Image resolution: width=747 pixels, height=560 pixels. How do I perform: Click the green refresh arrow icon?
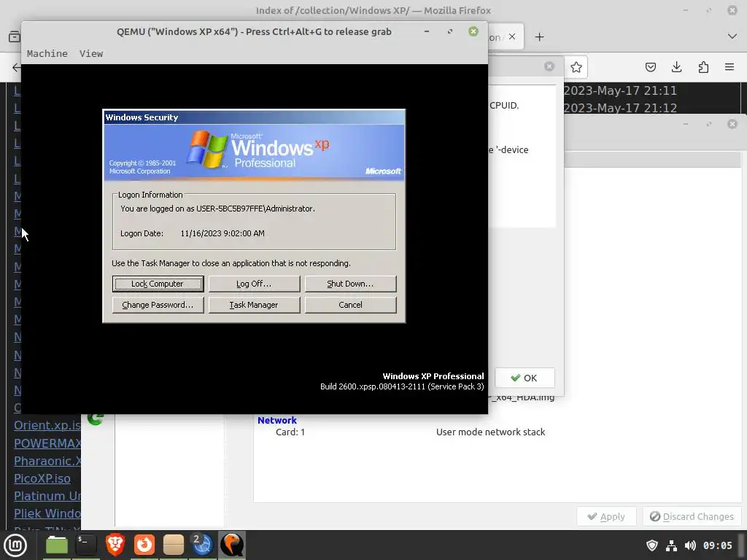96,419
